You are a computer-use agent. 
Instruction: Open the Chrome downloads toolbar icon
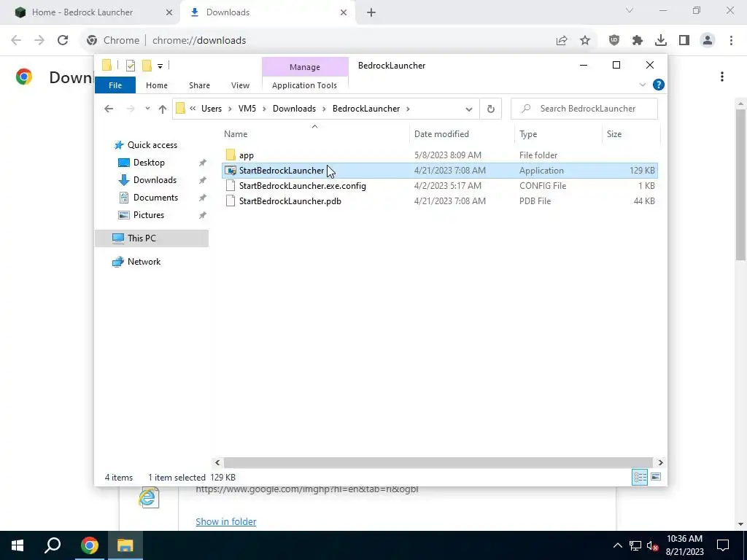661,41
